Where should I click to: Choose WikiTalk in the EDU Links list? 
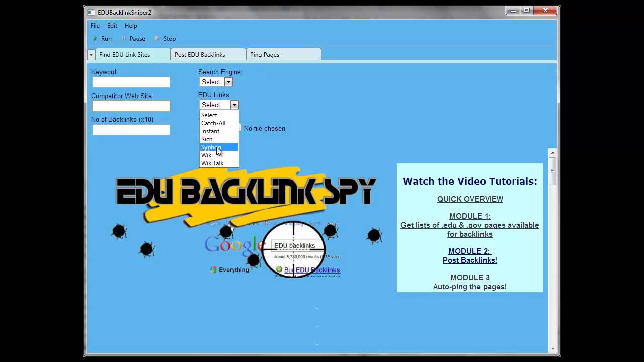(219, 163)
